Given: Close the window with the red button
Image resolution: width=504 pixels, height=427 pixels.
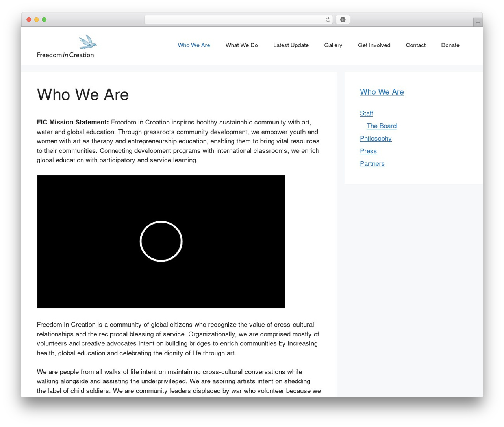Looking at the screenshot, I should (29, 20).
